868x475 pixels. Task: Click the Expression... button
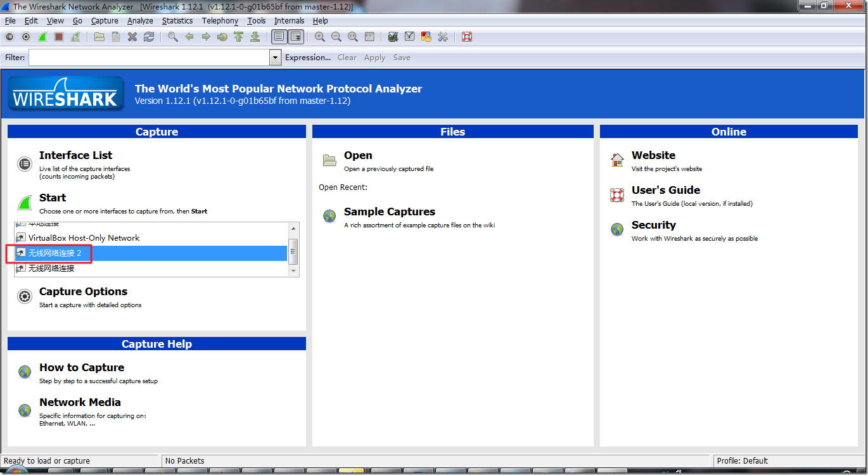(308, 58)
